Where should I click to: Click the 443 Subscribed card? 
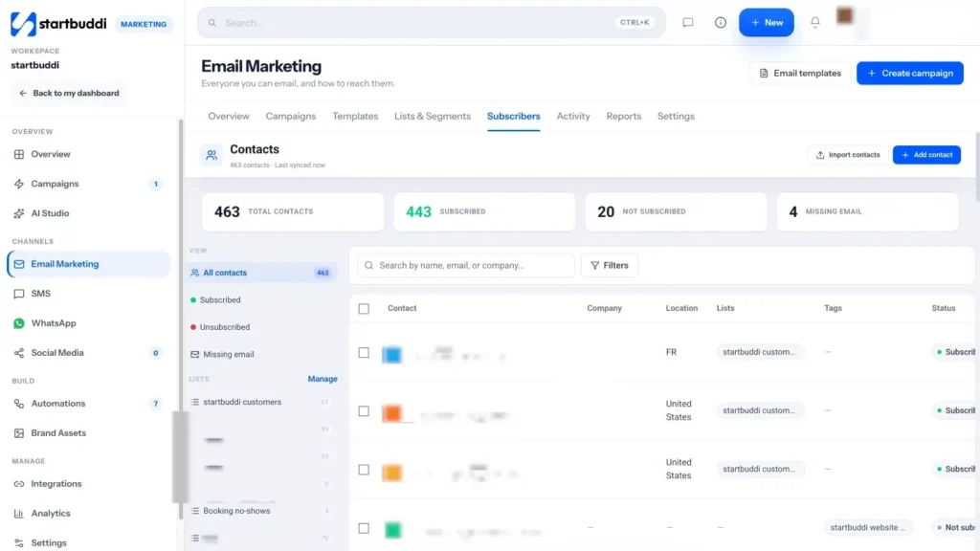click(484, 211)
